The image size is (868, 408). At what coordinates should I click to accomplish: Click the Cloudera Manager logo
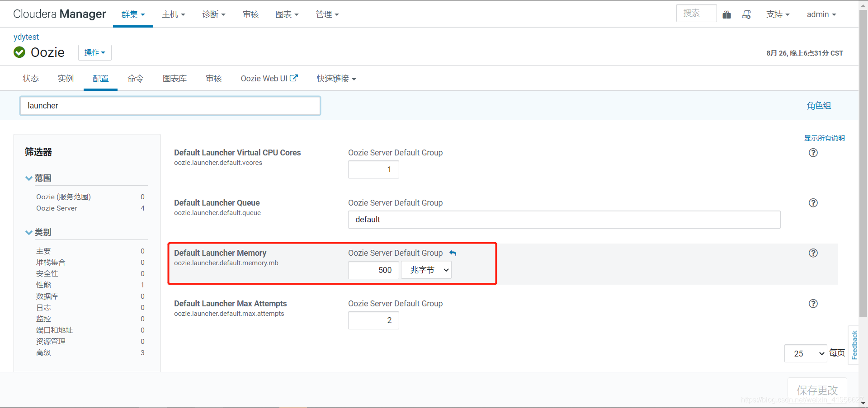(x=59, y=14)
